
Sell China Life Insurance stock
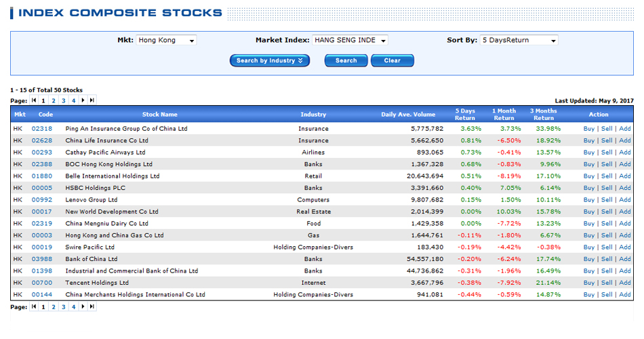tap(607, 140)
